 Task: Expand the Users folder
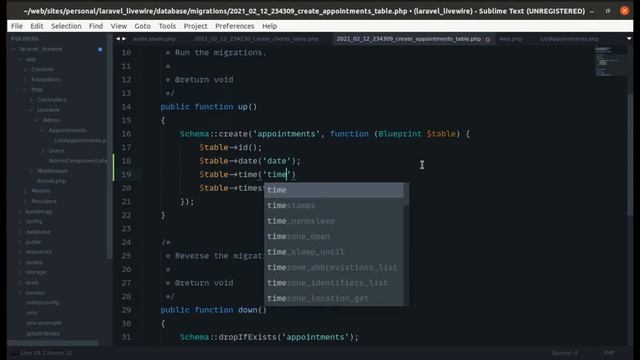(43, 151)
